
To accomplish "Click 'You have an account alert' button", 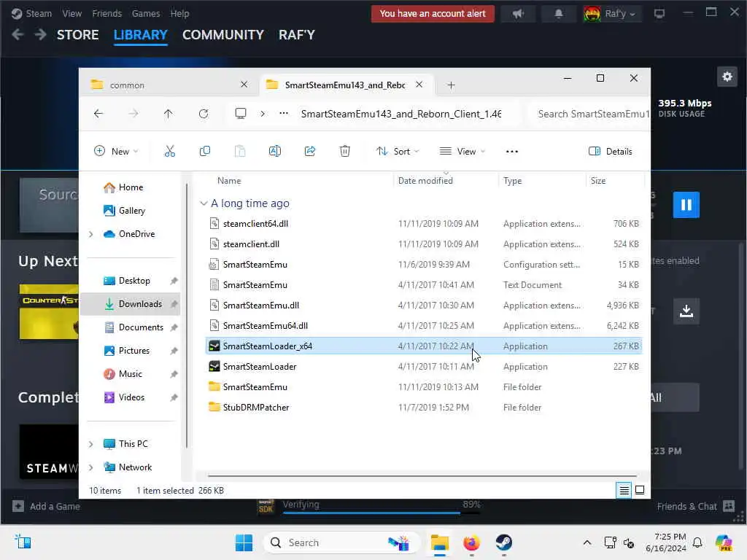I will coord(433,13).
